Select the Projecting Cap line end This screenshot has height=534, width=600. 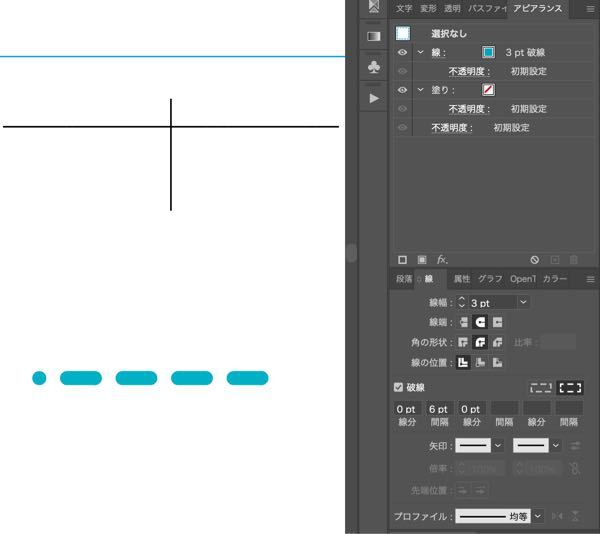tap(497, 322)
